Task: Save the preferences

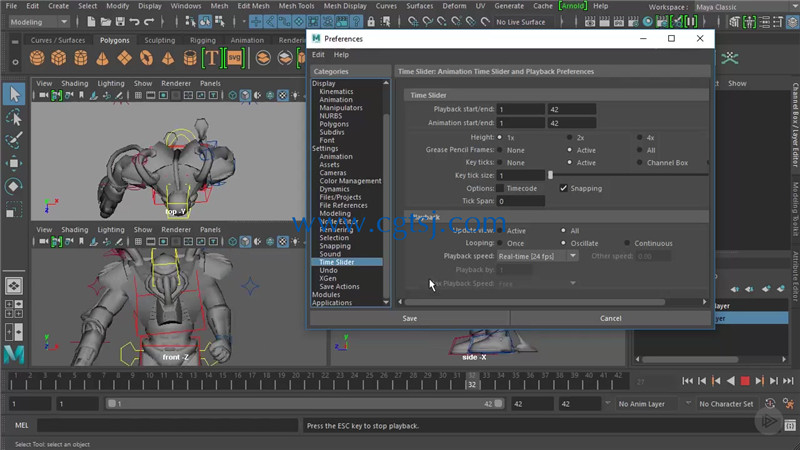Action: tap(410, 318)
